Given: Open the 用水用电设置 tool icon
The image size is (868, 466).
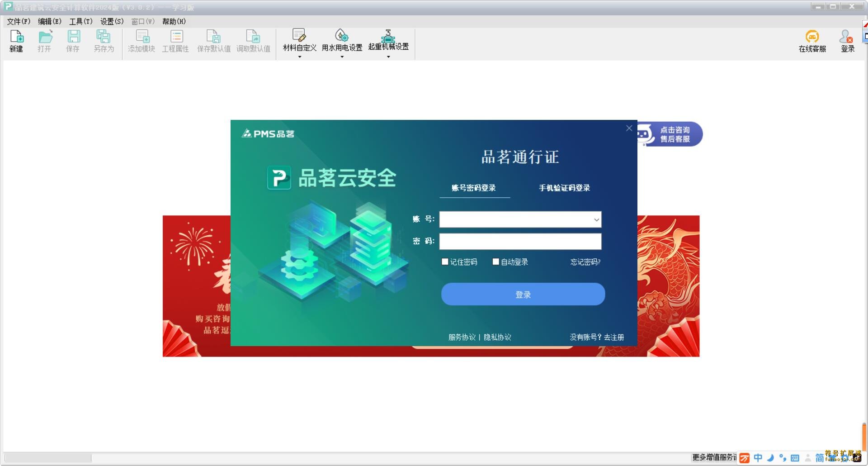Looking at the screenshot, I should pyautogui.click(x=341, y=35).
